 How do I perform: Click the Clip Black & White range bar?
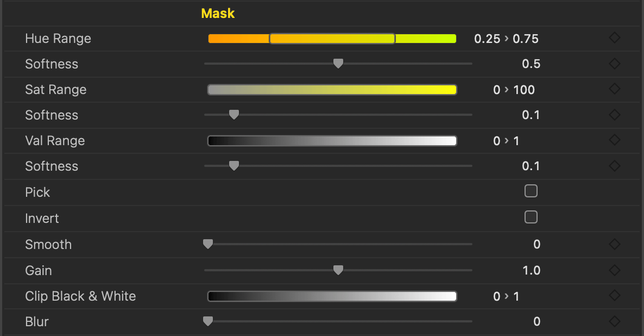(332, 296)
